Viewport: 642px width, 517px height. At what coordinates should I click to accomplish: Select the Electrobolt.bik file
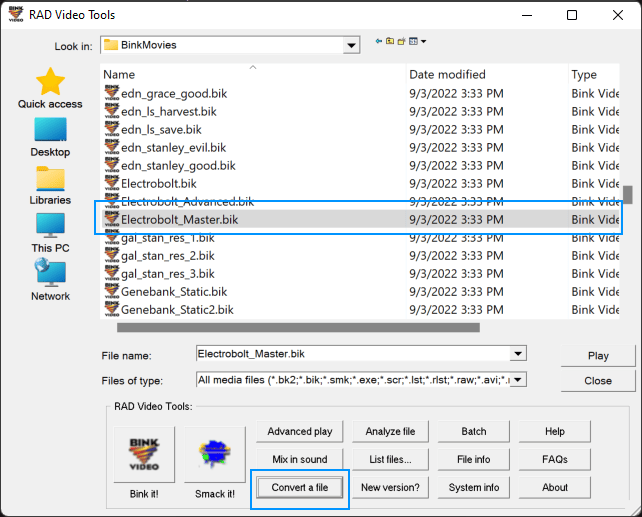click(x=158, y=184)
